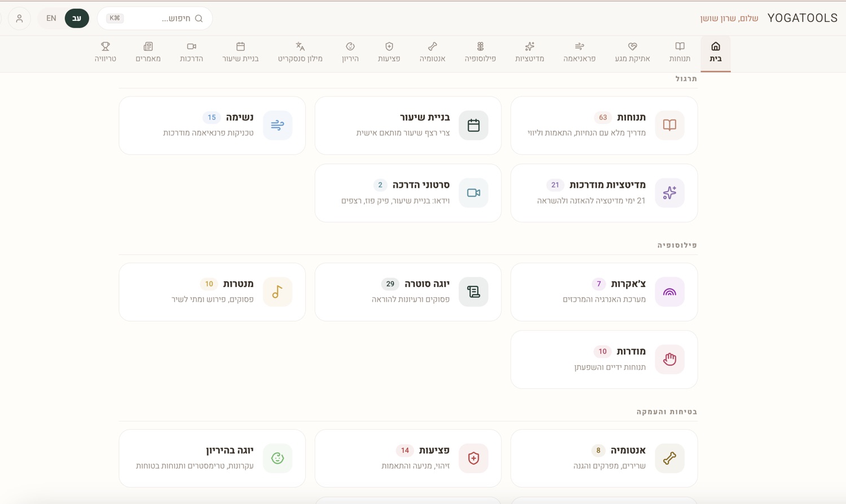The image size is (846, 504).
Task: Open the נשימה card title
Action: [x=240, y=117]
